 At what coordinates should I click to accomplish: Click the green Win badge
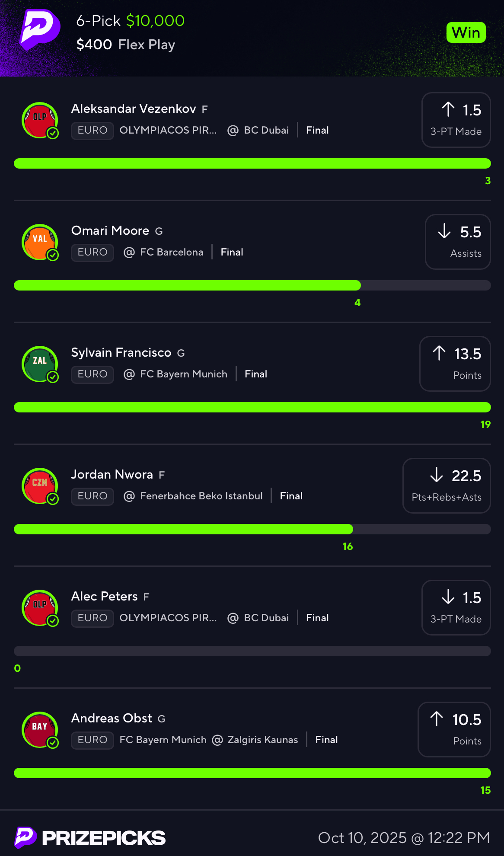tap(466, 32)
